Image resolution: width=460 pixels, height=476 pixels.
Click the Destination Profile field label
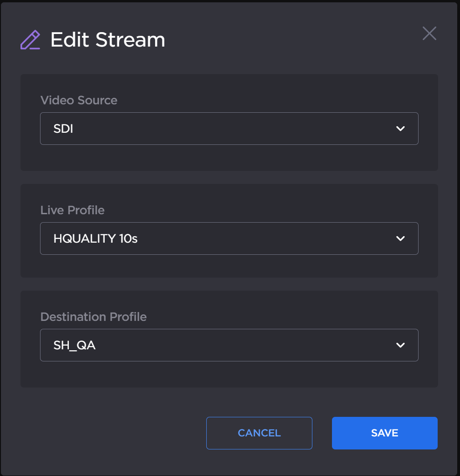(x=93, y=317)
